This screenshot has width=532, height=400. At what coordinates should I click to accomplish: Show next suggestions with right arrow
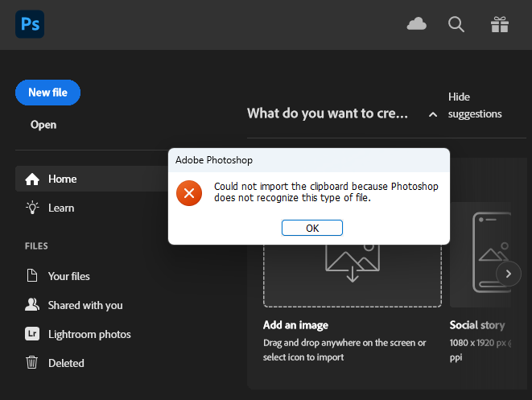click(508, 274)
